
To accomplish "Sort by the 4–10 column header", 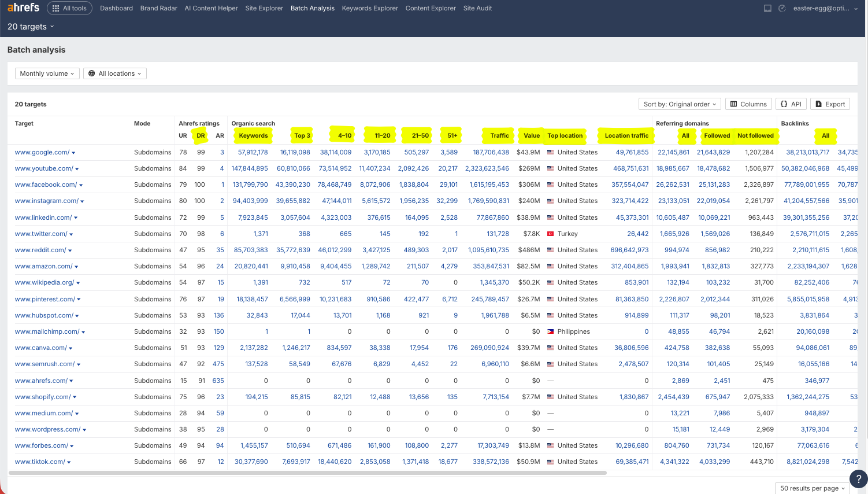I will 345,135.
